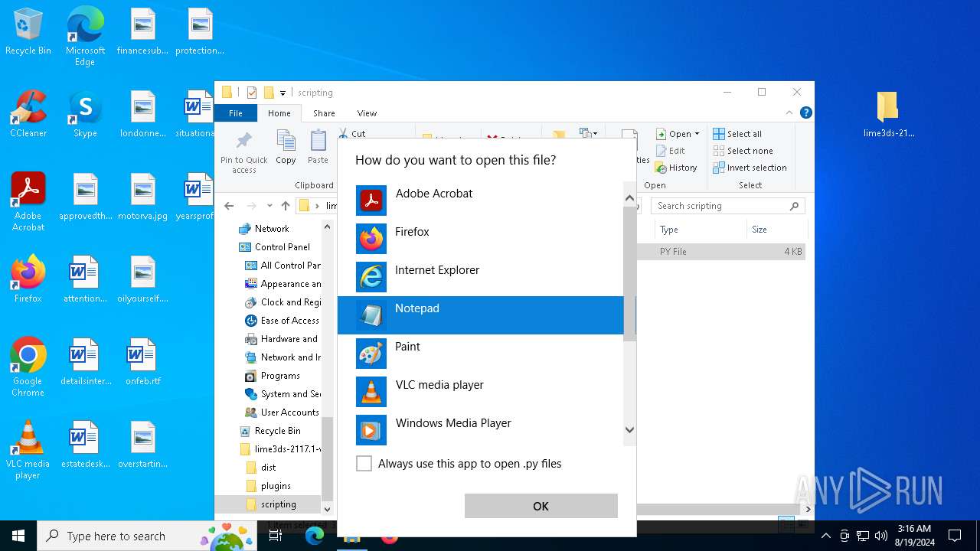Select the lime3ds desktop folder
This screenshot has width=980, height=551.
coord(888,114)
